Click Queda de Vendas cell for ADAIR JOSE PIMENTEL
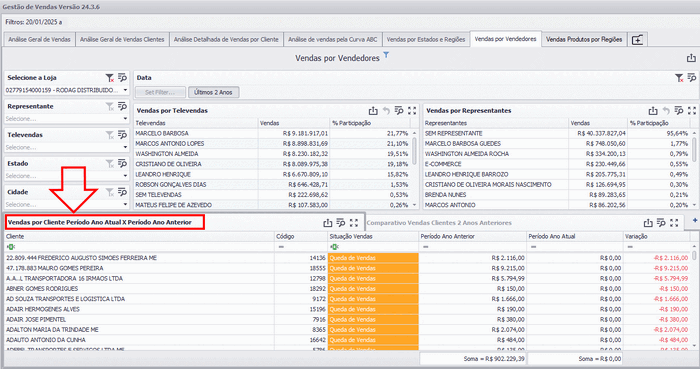The width and height of the screenshot is (700, 369). pos(373,319)
